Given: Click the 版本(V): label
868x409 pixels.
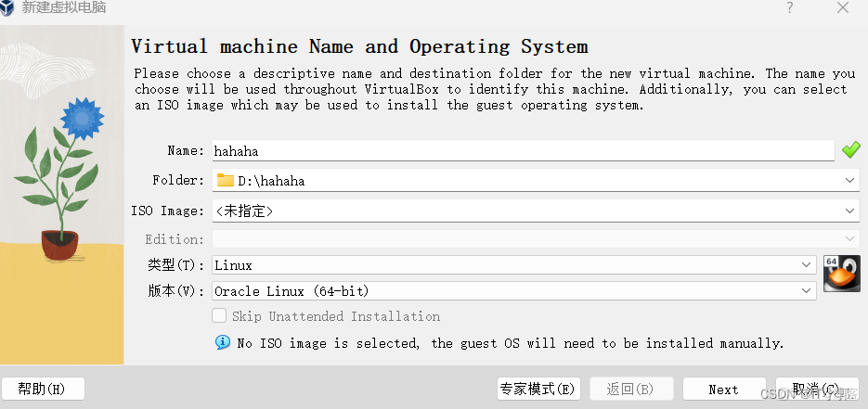Looking at the screenshot, I should [x=176, y=290].
